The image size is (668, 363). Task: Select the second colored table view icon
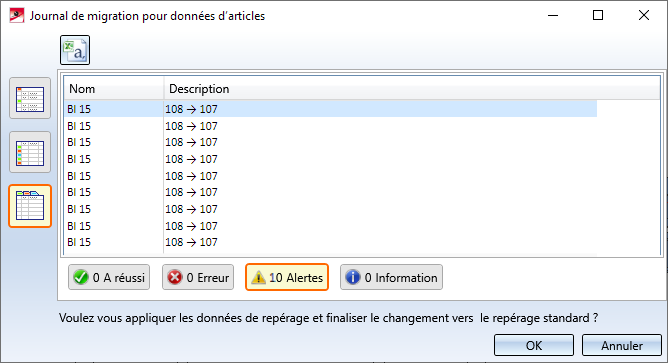click(x=30, y=153)
